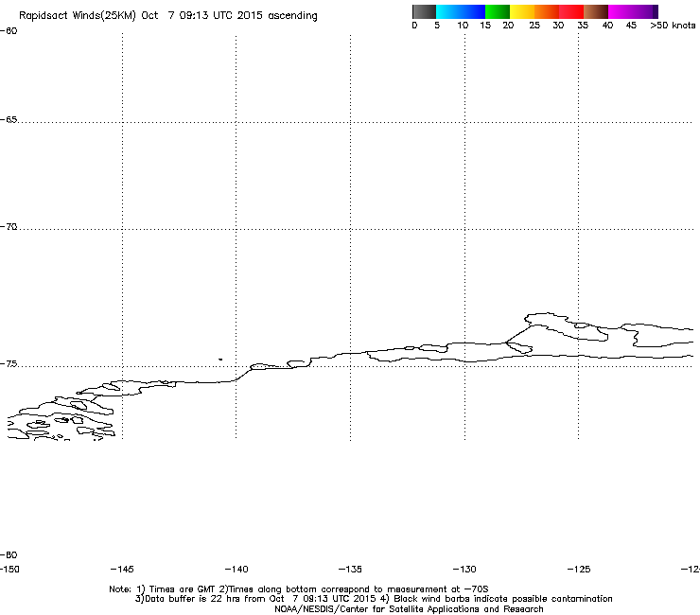Click the -140 longitude axis label

click(236, 569)
